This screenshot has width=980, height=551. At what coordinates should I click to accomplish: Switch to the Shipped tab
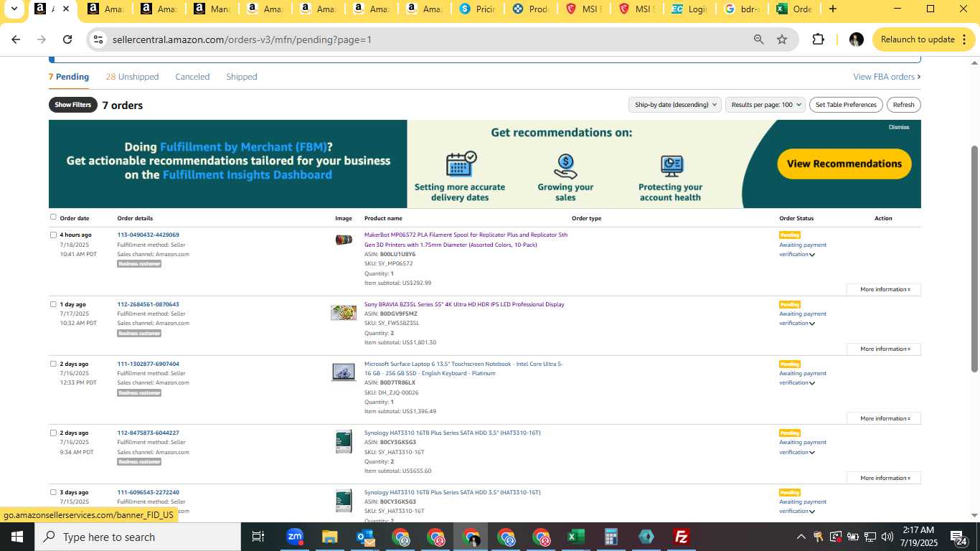pyautogui.click(x=241, y=77)
